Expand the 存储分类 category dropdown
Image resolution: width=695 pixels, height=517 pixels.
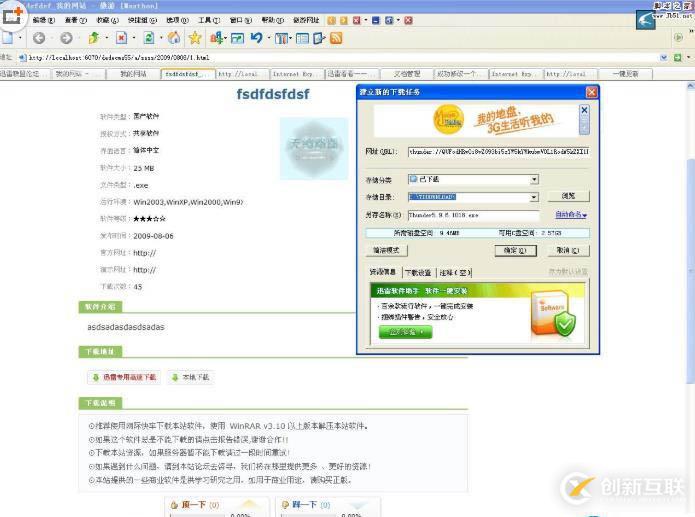click(x=534, y=180)
